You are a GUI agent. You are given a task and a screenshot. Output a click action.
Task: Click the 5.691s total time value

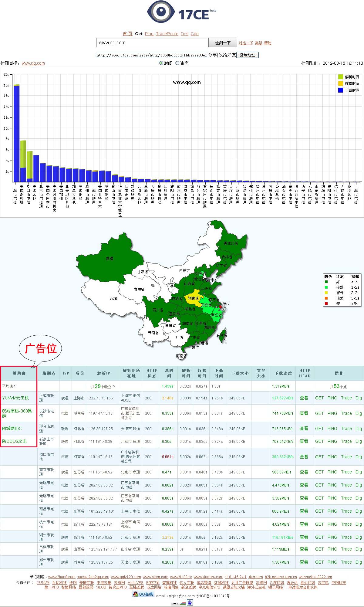[x=168, y=457]
